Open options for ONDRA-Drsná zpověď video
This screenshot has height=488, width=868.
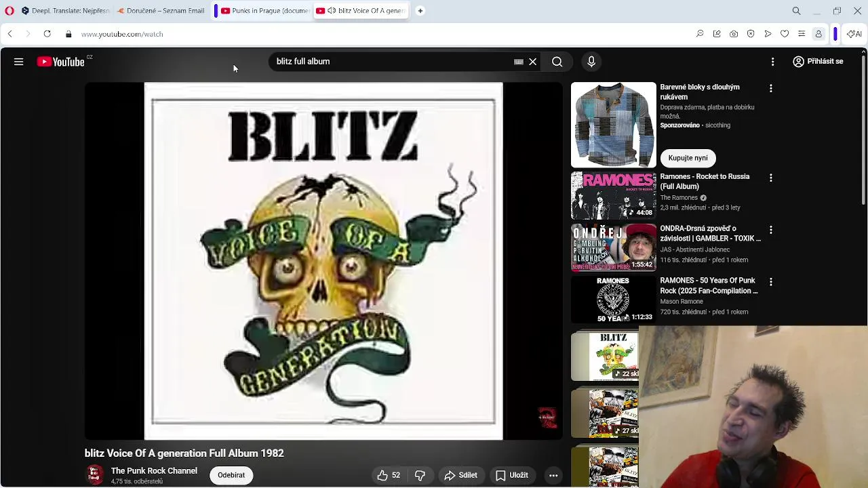click(771, 230)
